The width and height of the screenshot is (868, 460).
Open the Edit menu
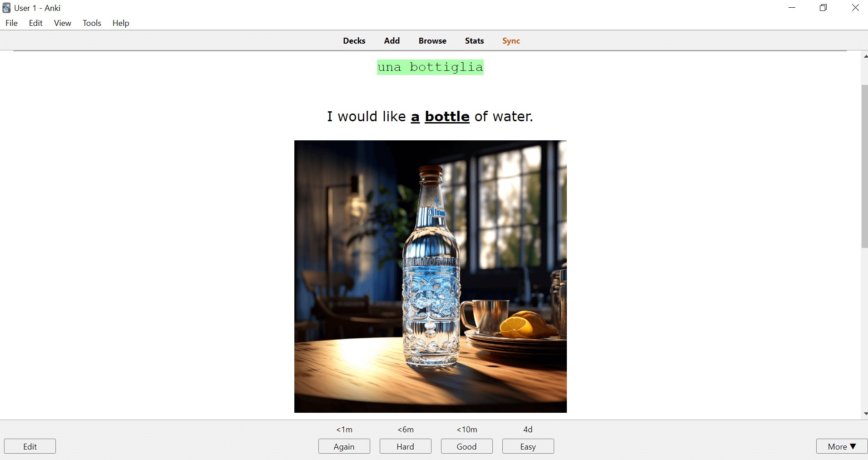coord(35,23)
